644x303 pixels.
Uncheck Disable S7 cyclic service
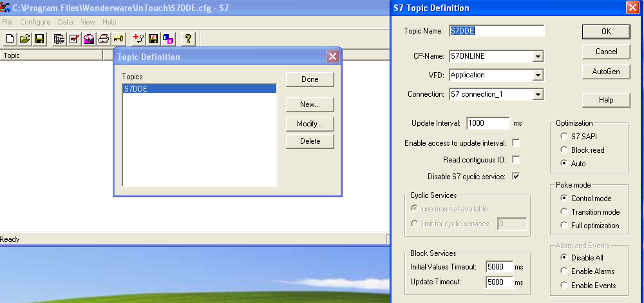(x=516, y=176)
